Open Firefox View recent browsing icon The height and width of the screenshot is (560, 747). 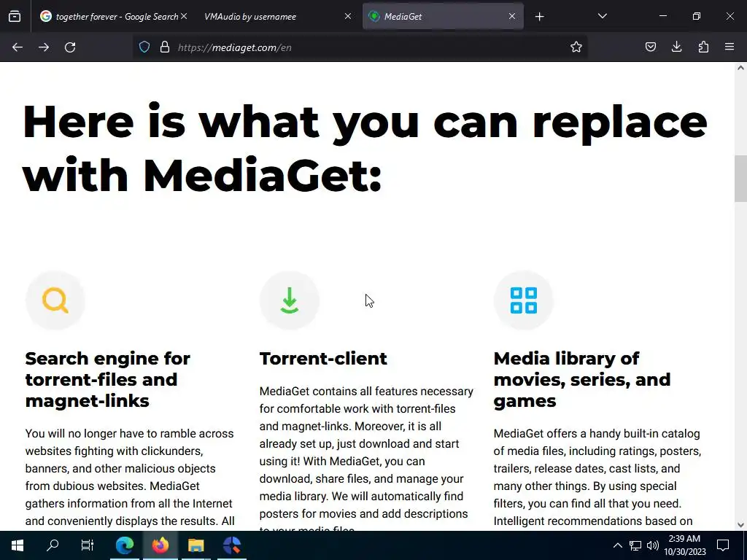point(15,16)
